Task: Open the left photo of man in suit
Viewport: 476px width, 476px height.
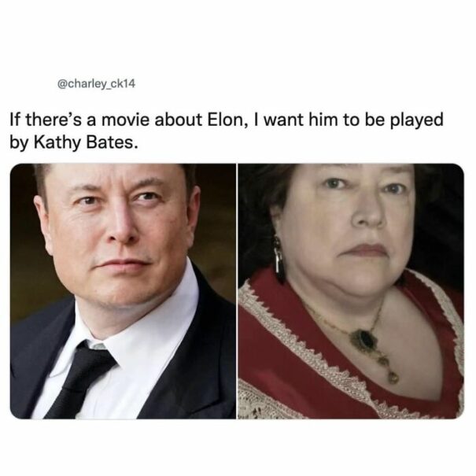Action: [x=123, y=291]
